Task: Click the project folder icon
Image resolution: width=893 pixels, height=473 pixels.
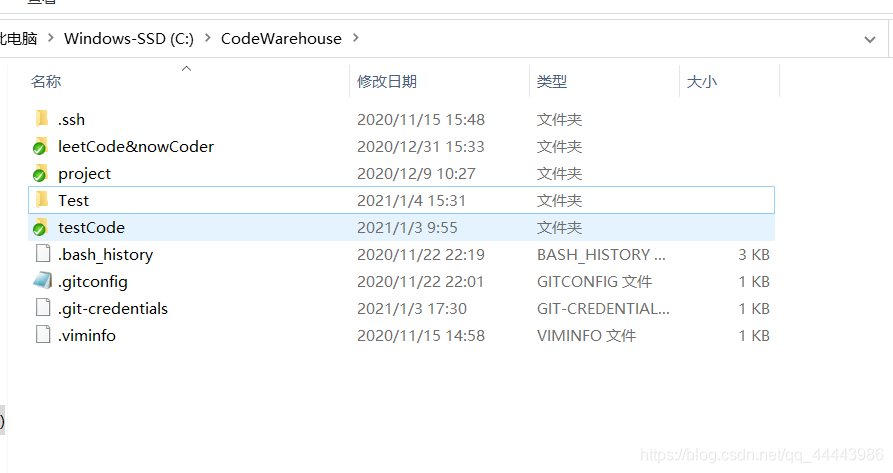Action: coord(40,173)
